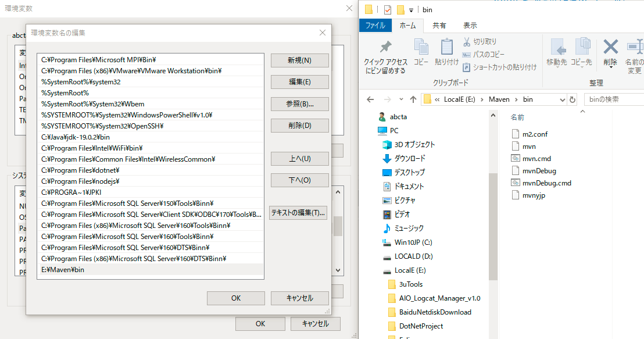Expand the breadcrumb chevron after LocalE (E:)

[482, 99]
